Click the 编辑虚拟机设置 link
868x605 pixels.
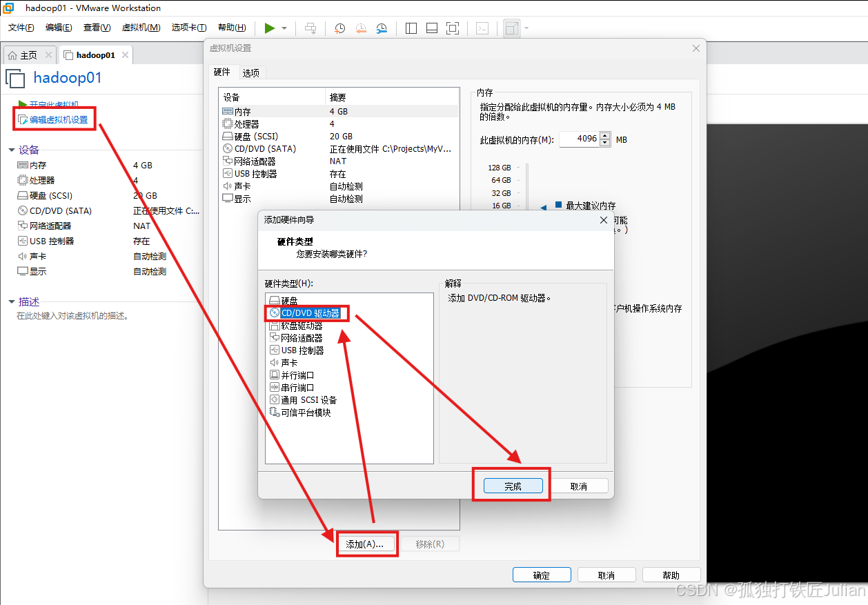coord(59,120)
